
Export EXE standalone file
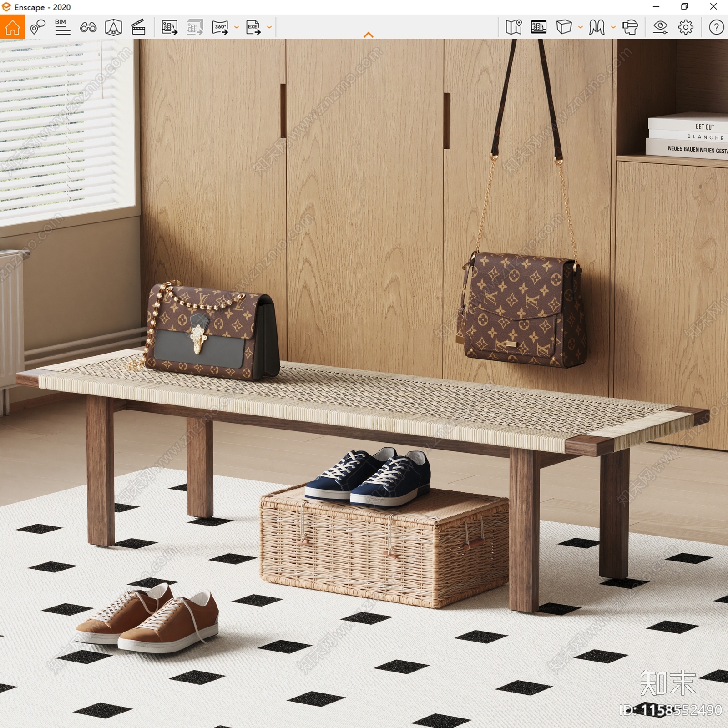253,27
